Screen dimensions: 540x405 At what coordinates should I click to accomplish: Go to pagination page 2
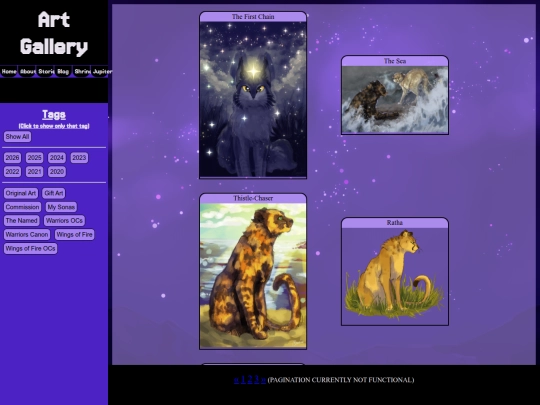tap(250, 380)
